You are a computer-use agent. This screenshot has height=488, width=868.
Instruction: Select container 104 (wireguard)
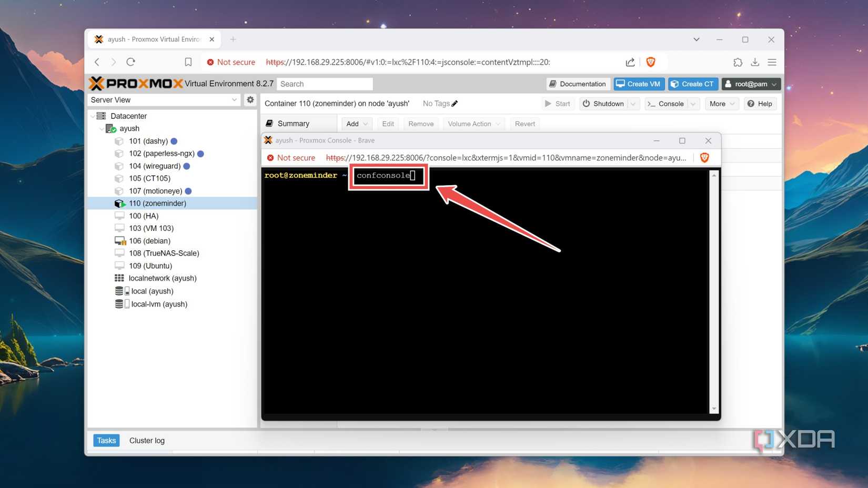(155, 166)
